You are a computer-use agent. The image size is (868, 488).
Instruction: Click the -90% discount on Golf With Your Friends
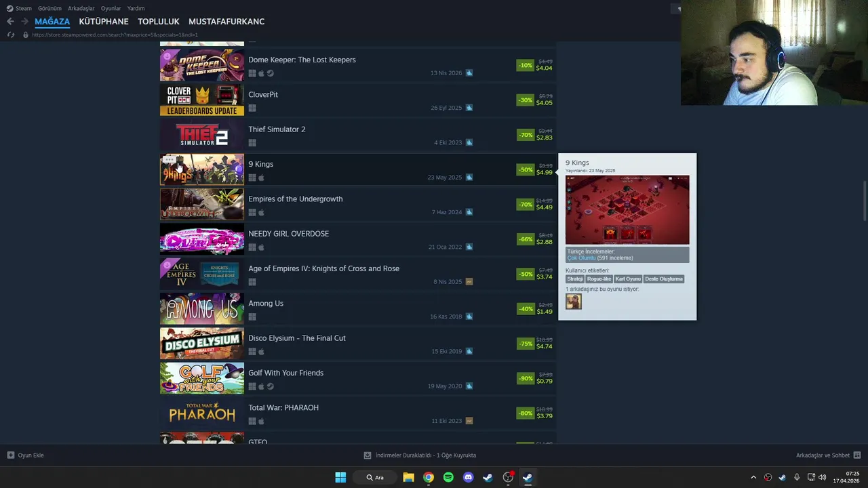(x=526, y=378)
